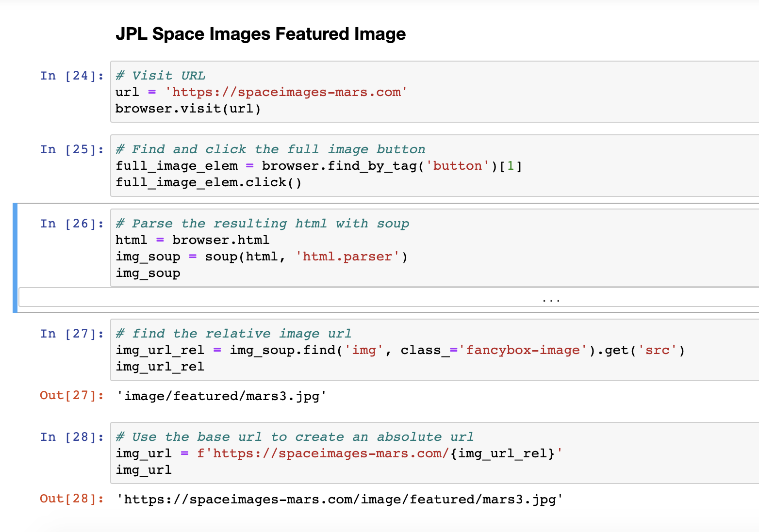Screen dimensions: 759x532
Task: Click the html = browser.html line
Action: pyautogui.click(x=193, y=240)
